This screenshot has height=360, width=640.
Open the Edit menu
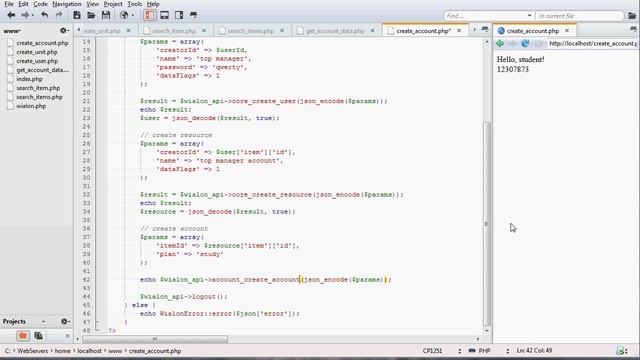point(23,4)
